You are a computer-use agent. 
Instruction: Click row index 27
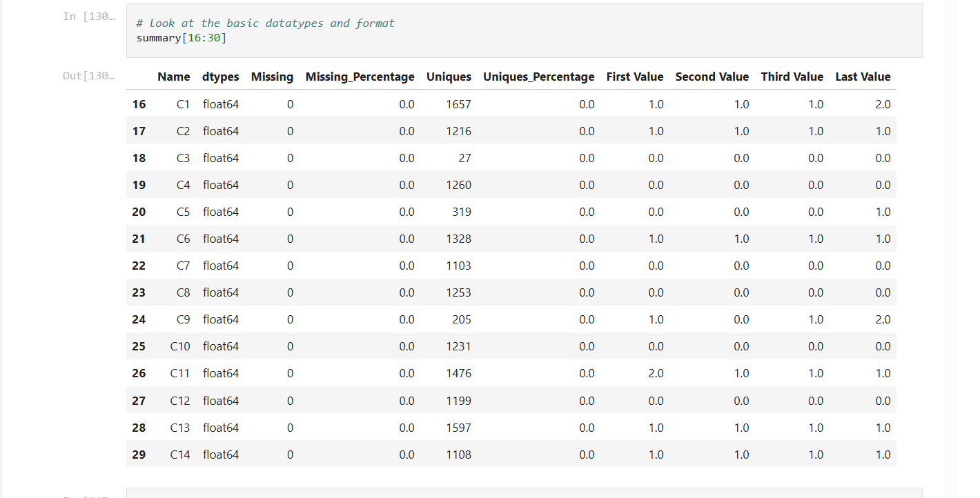coord(139,401)
